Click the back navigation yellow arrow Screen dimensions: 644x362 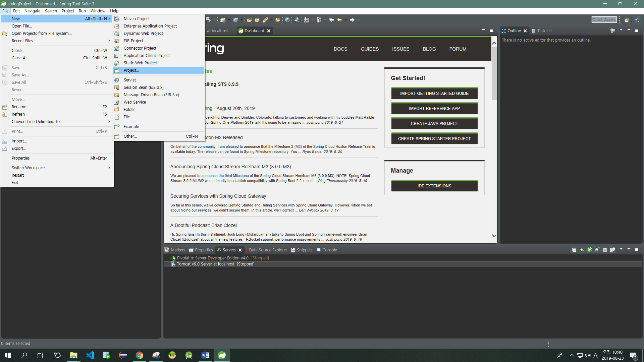[339, 20]
